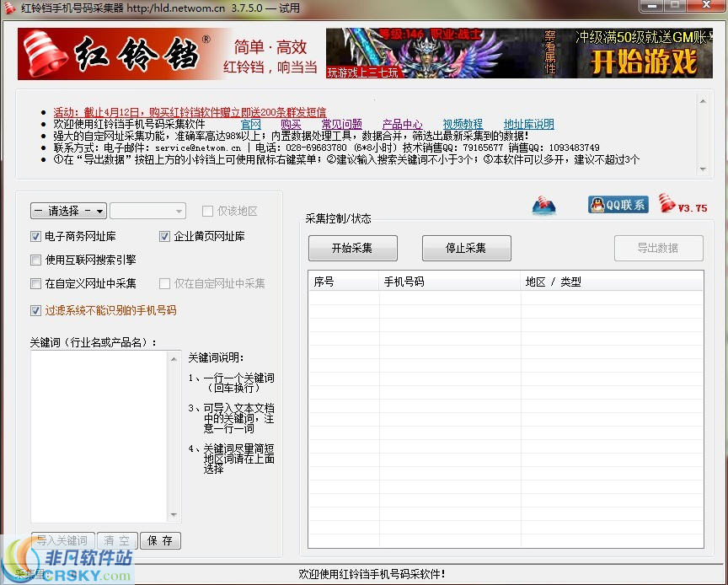The height and width of the screenshot is (585, 728).
Task: Click keyword box scroll down arrow
Action: (174, 514)
